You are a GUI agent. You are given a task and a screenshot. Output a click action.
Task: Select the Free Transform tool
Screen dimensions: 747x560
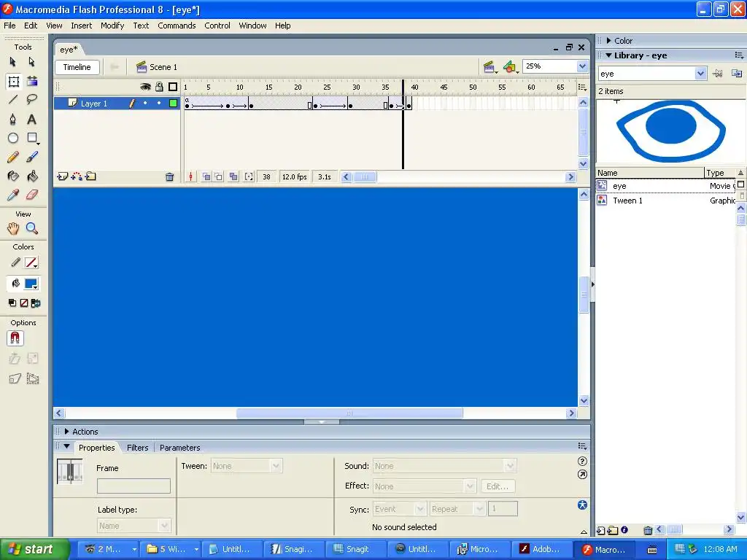tap(13, 82)
